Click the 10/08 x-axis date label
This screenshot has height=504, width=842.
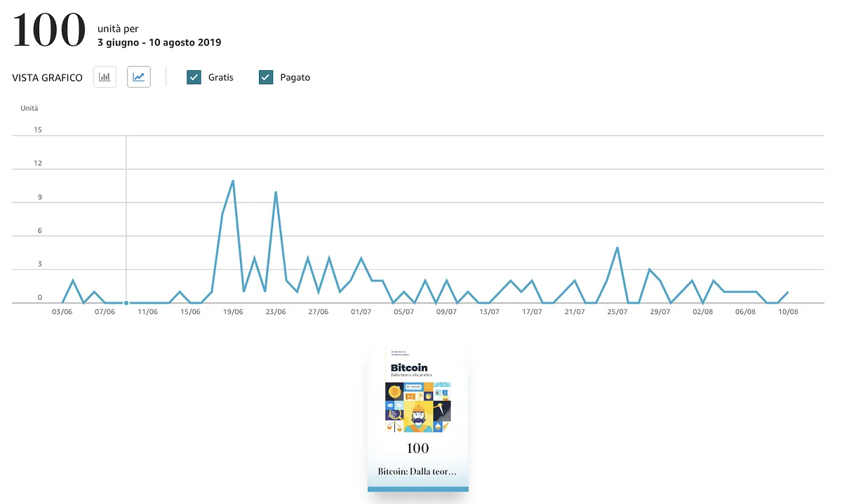click(x=787, y=311)
